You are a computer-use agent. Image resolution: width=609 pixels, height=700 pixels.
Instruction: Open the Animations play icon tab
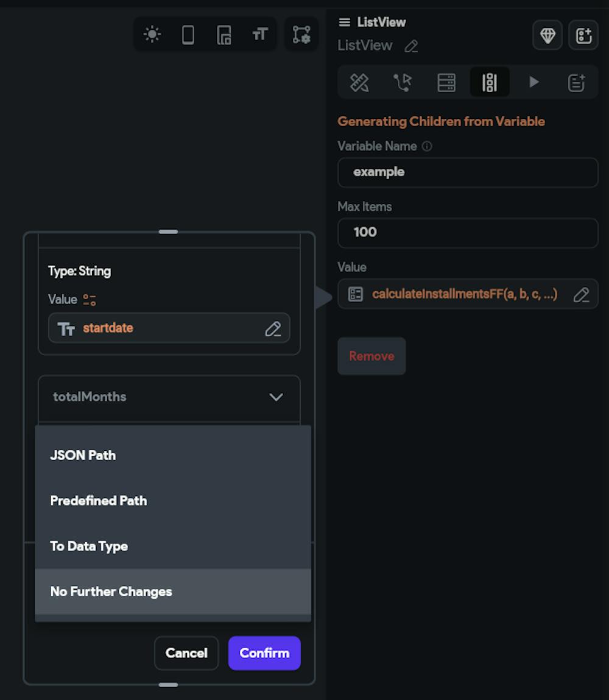pyautogui.click(x=534, y=82)
